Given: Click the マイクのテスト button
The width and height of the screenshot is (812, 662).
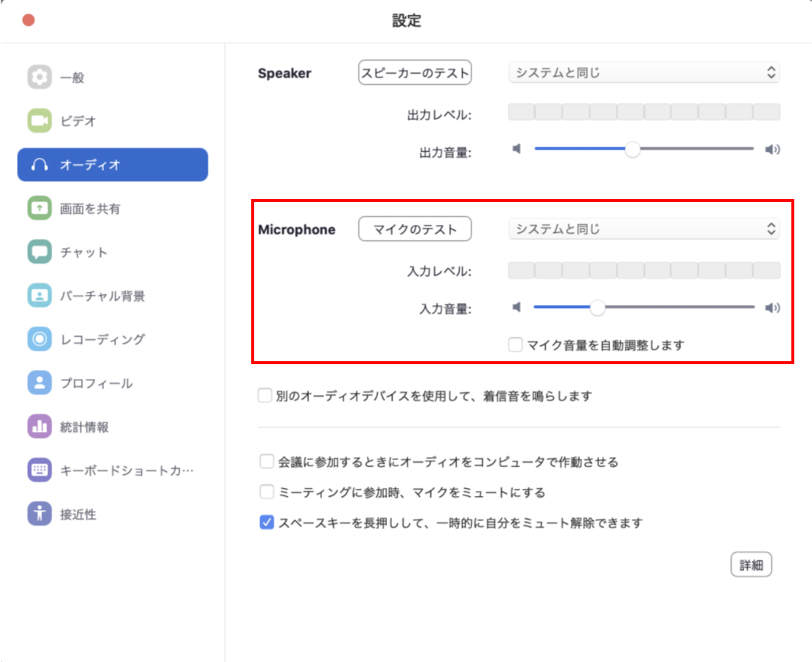Looking at the screenshot, I should (415, 229).
